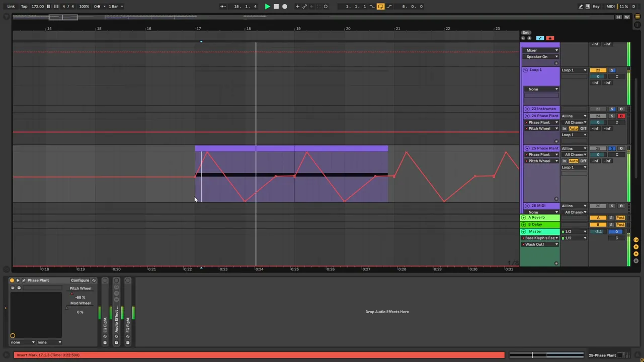
Task: Open MIDI map mode
Action: coord(610,7)
